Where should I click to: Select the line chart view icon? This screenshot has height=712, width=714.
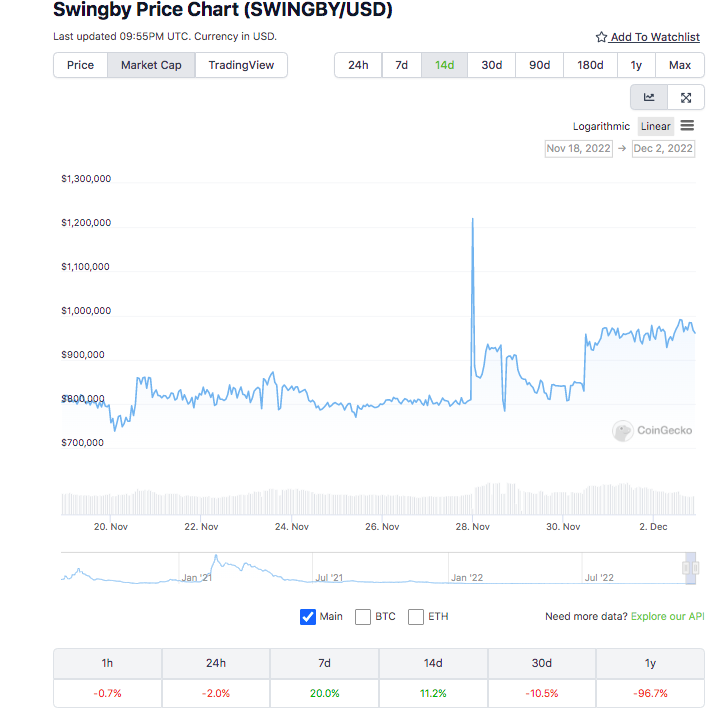click(x=649, y=97)
